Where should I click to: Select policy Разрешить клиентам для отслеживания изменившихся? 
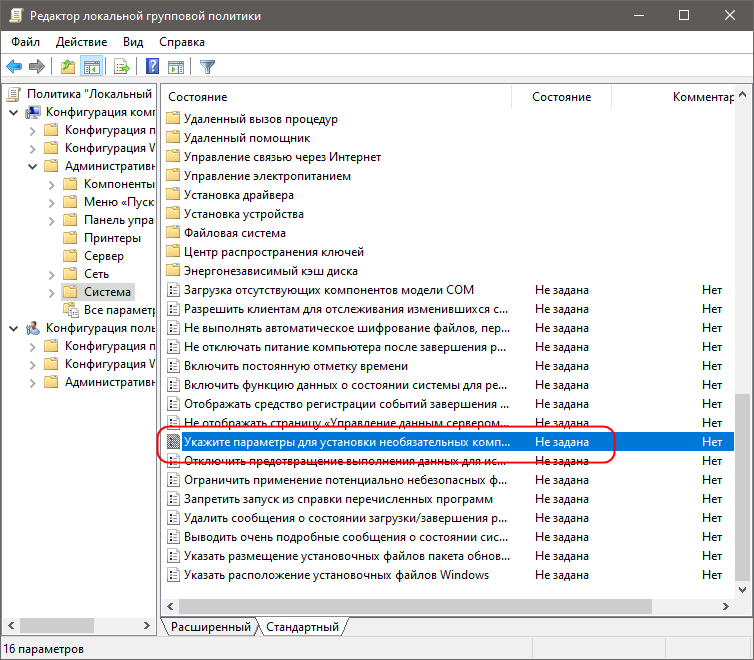coord(448,309)
